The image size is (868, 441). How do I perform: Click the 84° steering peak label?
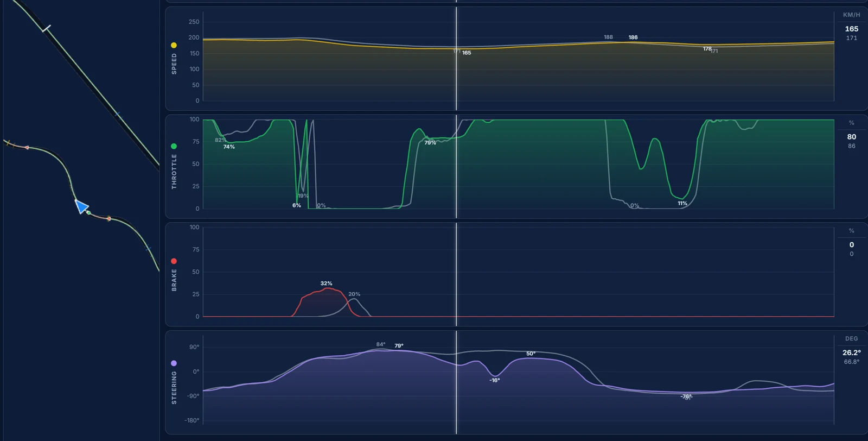click(381, 344)
